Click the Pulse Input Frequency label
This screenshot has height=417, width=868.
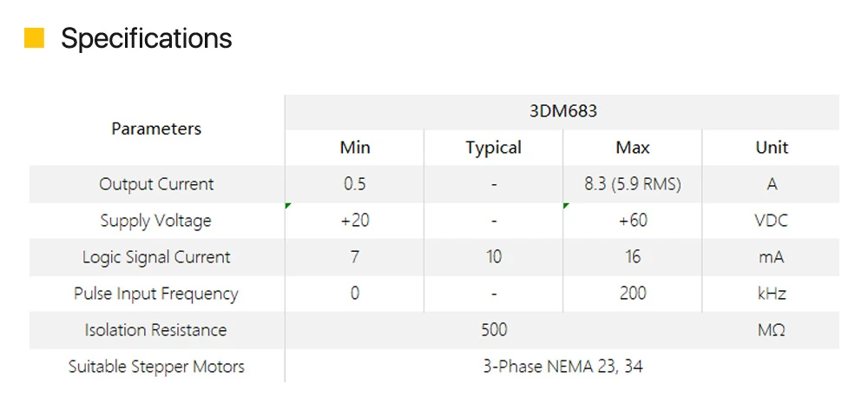coord(156,294)
